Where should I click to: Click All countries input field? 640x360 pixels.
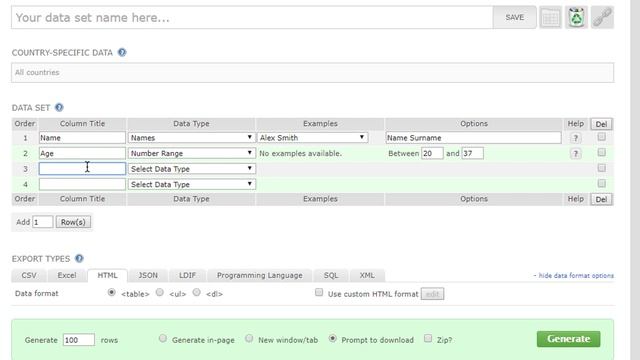coord(312,72)
